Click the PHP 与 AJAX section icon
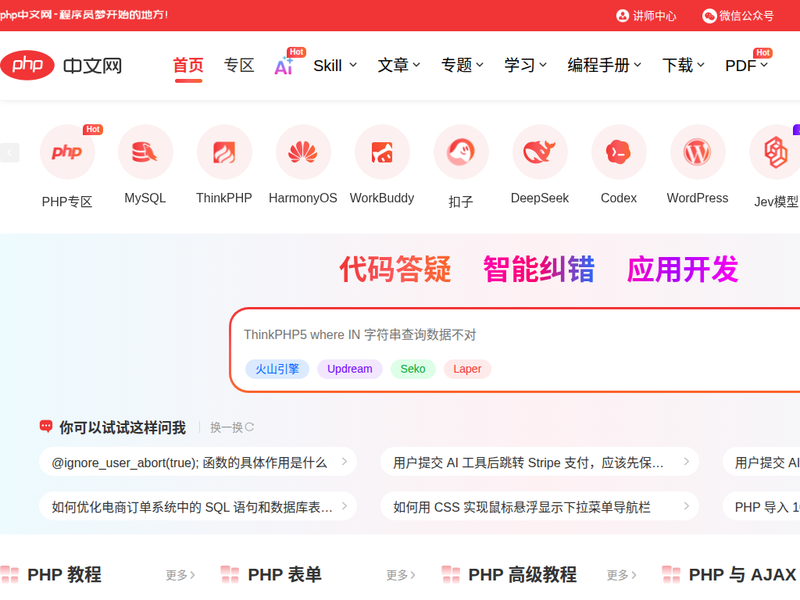This screenshot has height=600, width=800. (671, 574)
